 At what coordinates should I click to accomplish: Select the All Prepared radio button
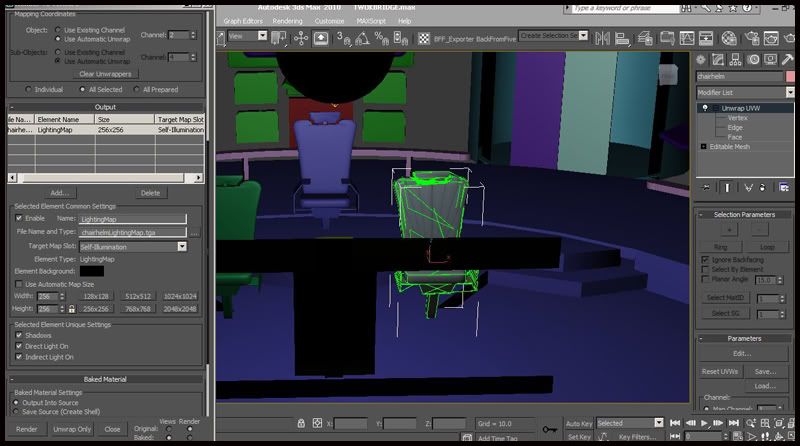(137, 89)
